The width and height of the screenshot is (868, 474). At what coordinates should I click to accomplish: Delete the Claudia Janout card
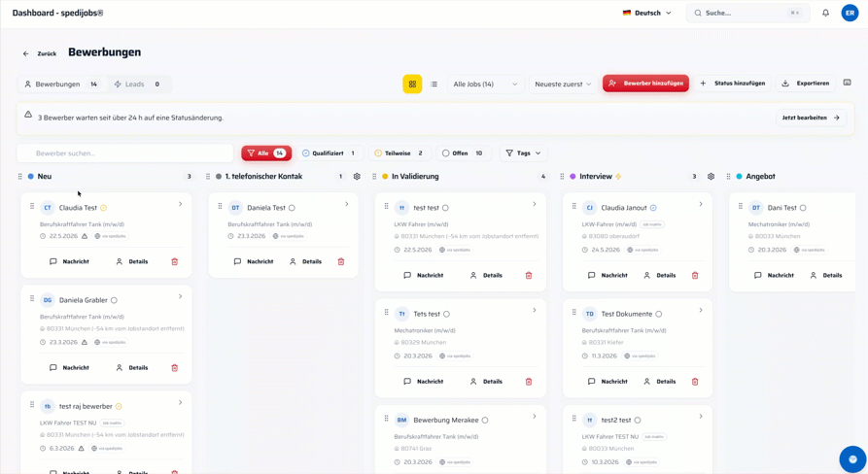pyautogui.click(x=695, y=276)
